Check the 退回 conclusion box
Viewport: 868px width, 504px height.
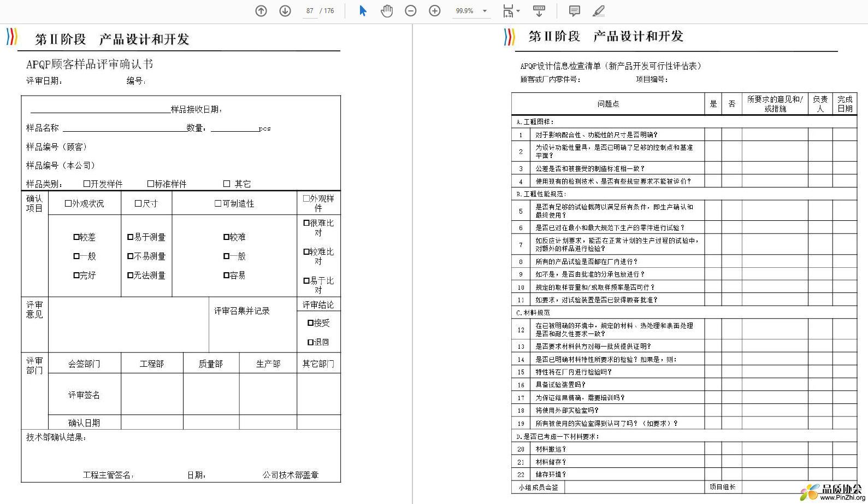[x=310, y=342]
